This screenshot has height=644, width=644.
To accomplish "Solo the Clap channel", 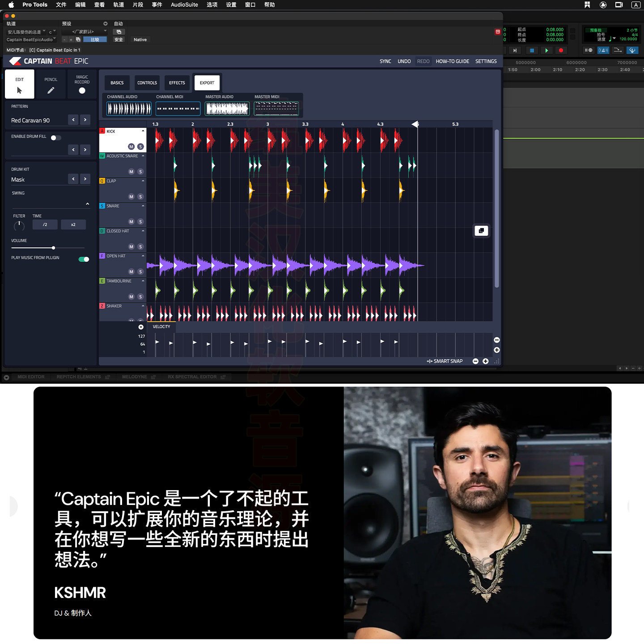I will click(x=140, y=197).
